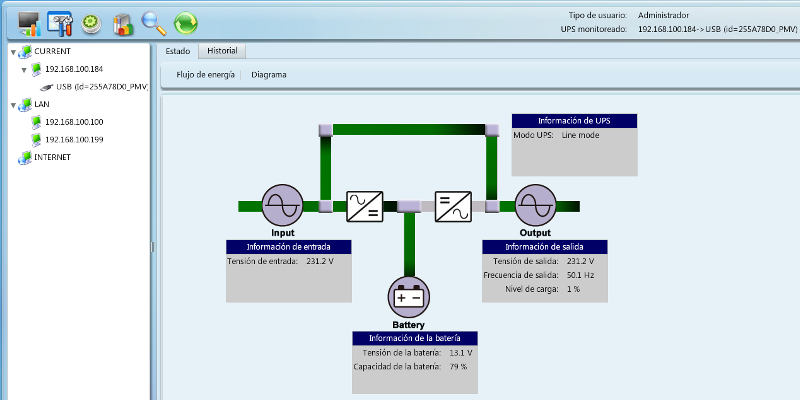Click the monitored UPS address text at top
The width and height of the screenshot is (800, 400).
click(x=717, y=29)
